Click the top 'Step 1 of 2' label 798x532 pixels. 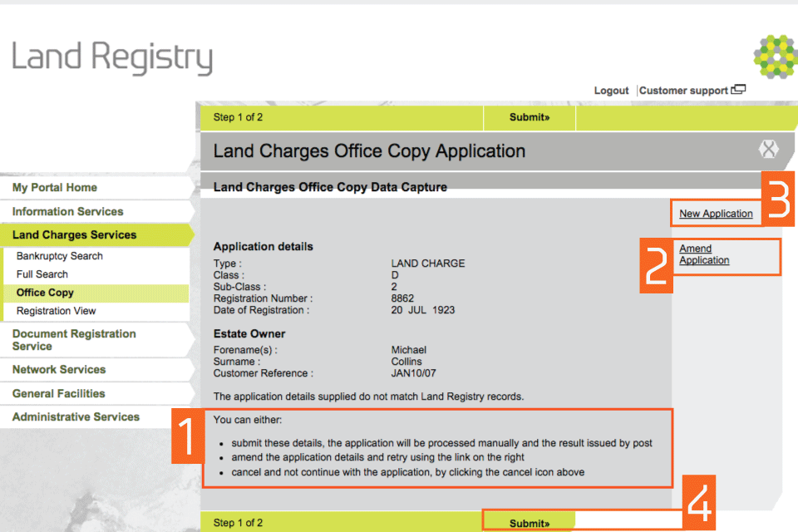pos(238,117)
